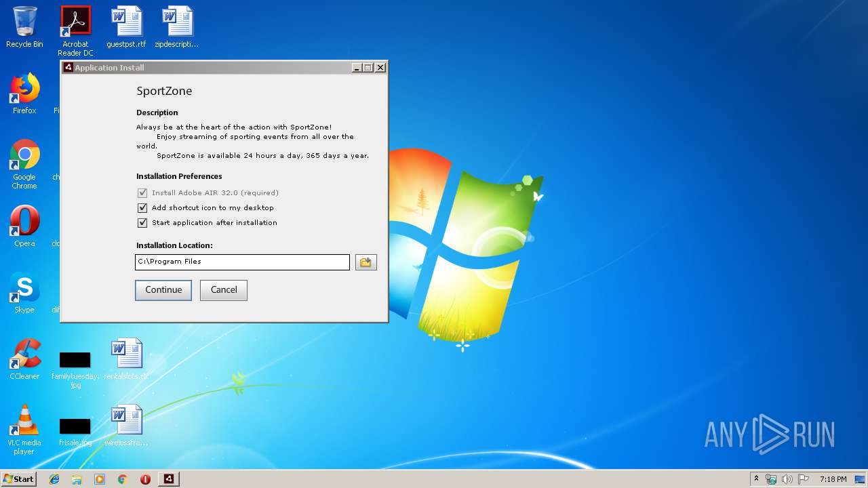The height and width of the screenshot is (488, 868).
Task: Open the Recycle Bin desktop icon
Action: [x=24, y=27]
